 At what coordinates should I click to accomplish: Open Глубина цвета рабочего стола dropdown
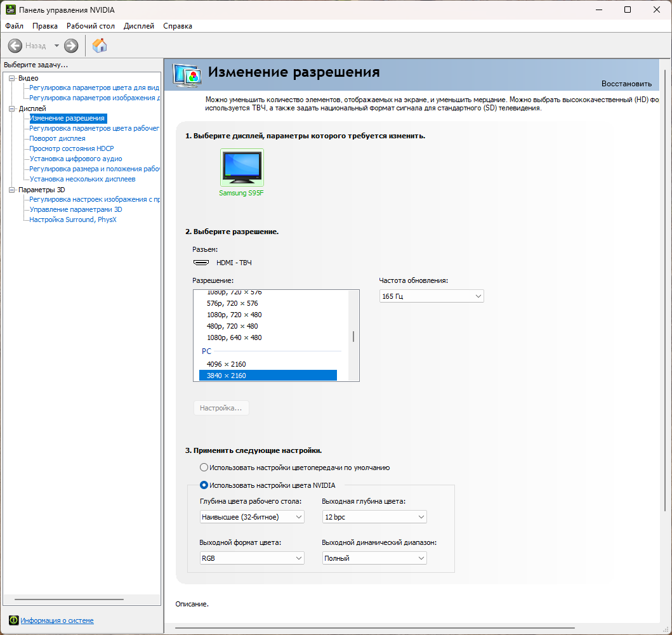(x=252, y=517)
